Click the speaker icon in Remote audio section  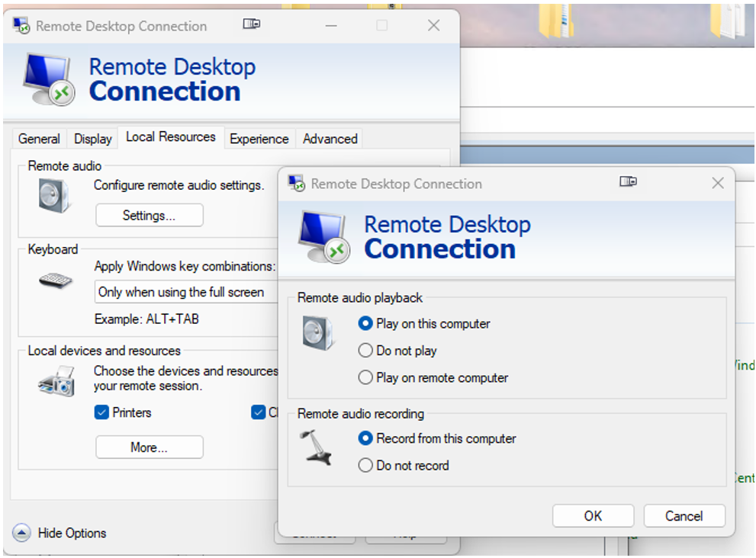click(54, 196)
